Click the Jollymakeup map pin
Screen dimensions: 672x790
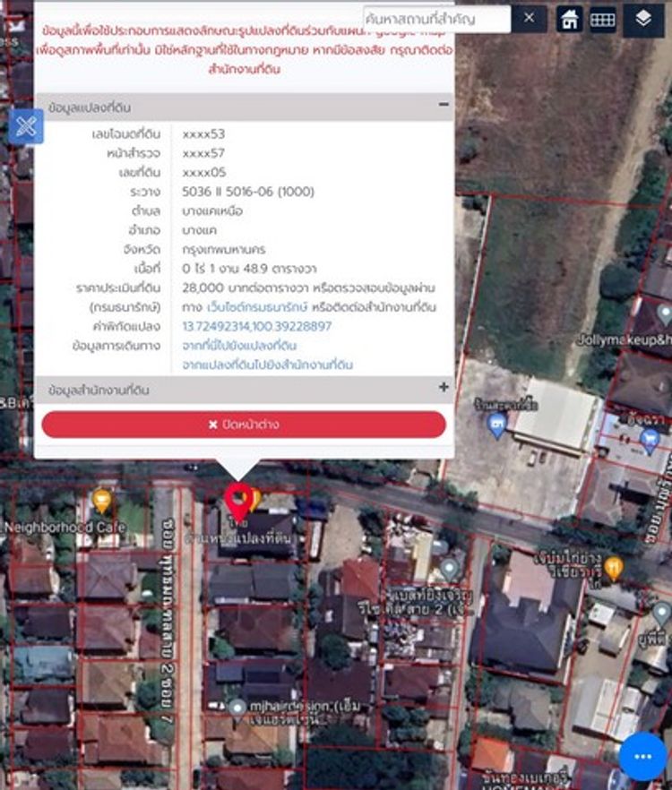(x=664, y=313)
